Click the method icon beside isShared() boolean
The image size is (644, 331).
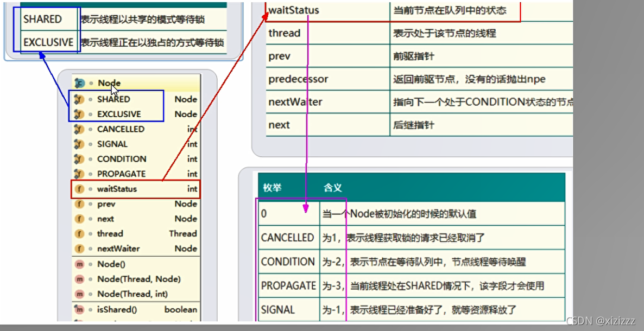tap(79, 310)
